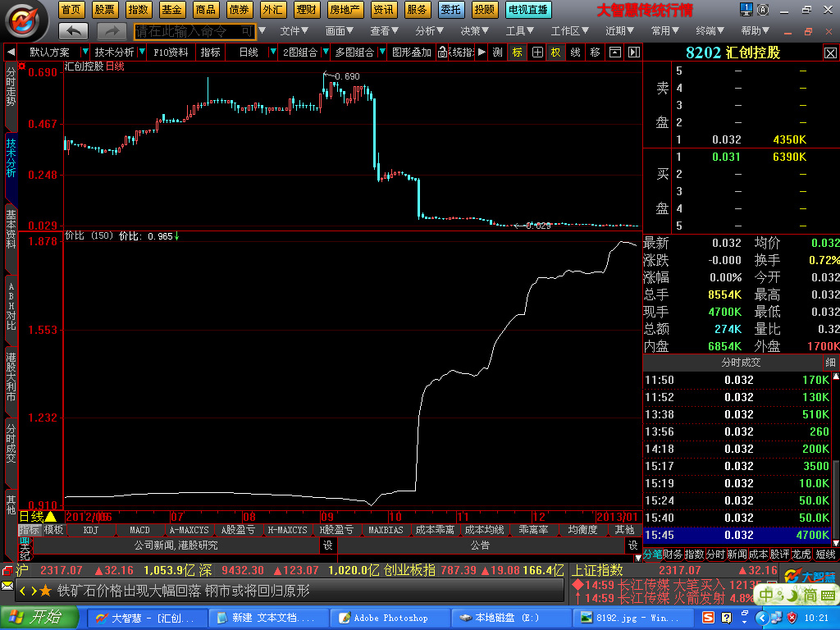Image resolution: width=840 pixels, height=630 pixels.
Task: Toggle the 标 indicator marker button
Action: (517, 52)
